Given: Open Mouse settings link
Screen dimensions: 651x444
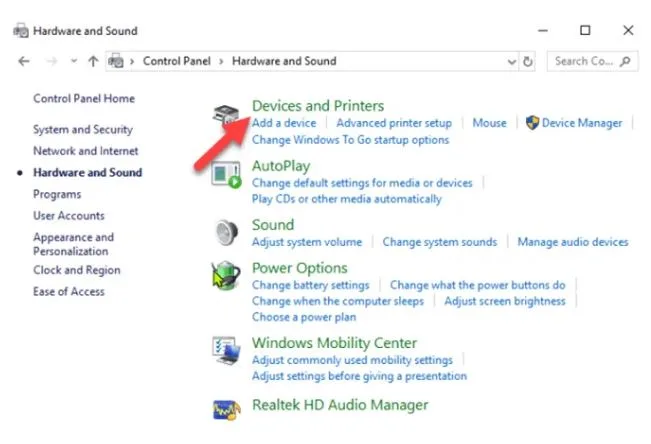Looking at the screenshot, I should [x=489, y=123].
